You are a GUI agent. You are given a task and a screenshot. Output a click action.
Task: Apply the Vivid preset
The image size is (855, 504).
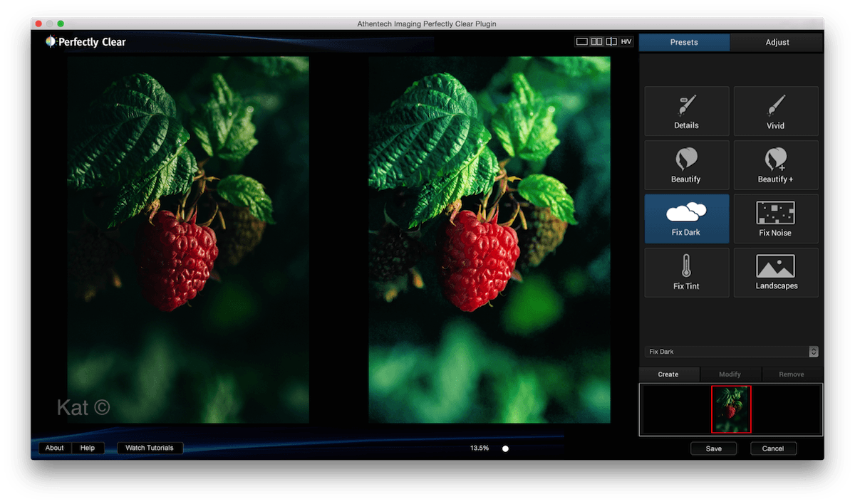click(x=776, y=111)
